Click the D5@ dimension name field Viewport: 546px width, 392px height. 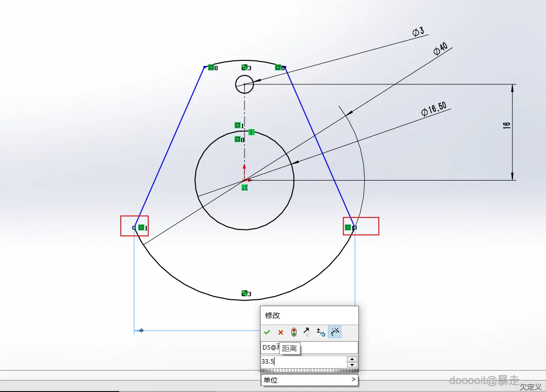(x=309, y=348)
